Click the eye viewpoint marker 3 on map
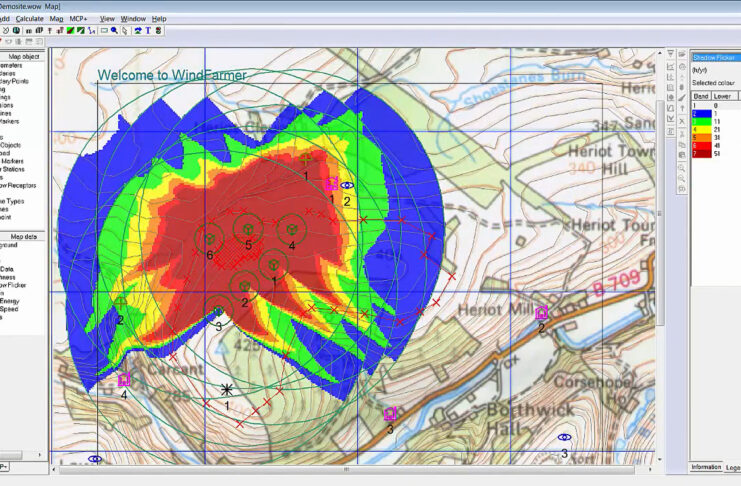This screenshot has width=741, height=486. point(564,438)
